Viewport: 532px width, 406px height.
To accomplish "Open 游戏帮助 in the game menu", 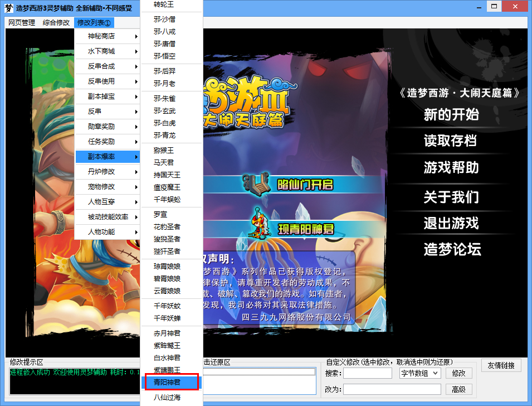I will 451,167.
